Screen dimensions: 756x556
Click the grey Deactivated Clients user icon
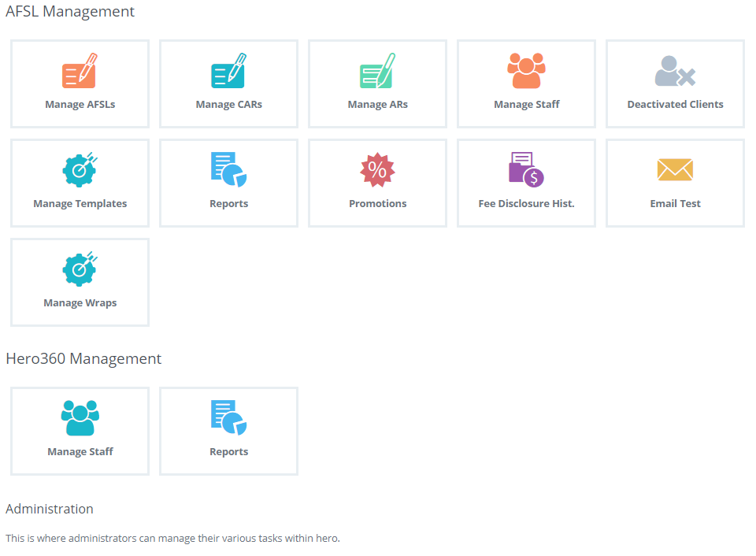point(675,72)
